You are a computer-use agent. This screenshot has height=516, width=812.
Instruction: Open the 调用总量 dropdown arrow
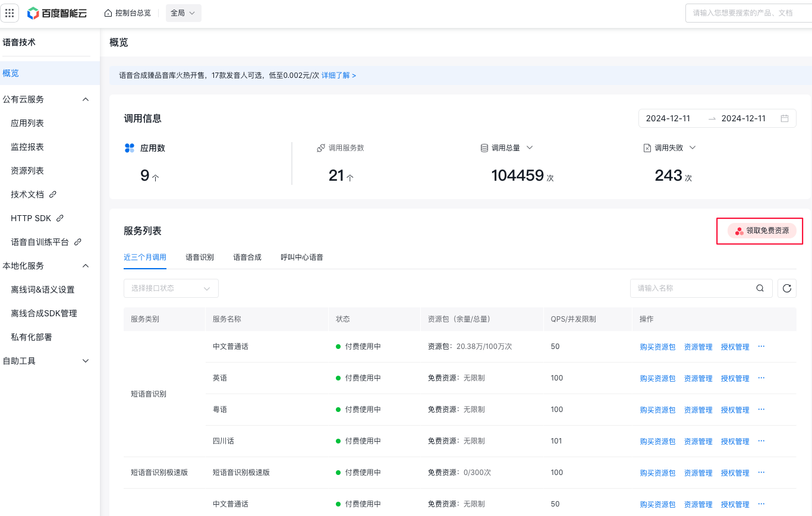pos(530,147)
